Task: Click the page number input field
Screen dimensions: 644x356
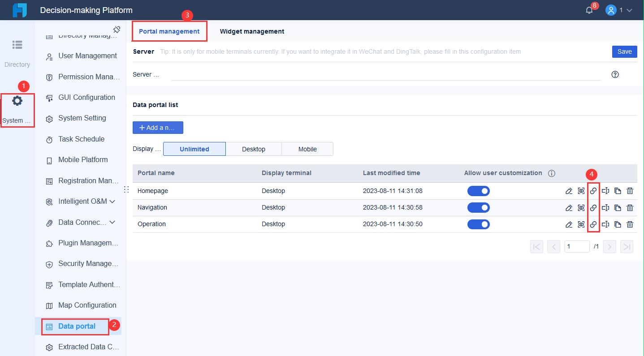Action: click(577, 246)
